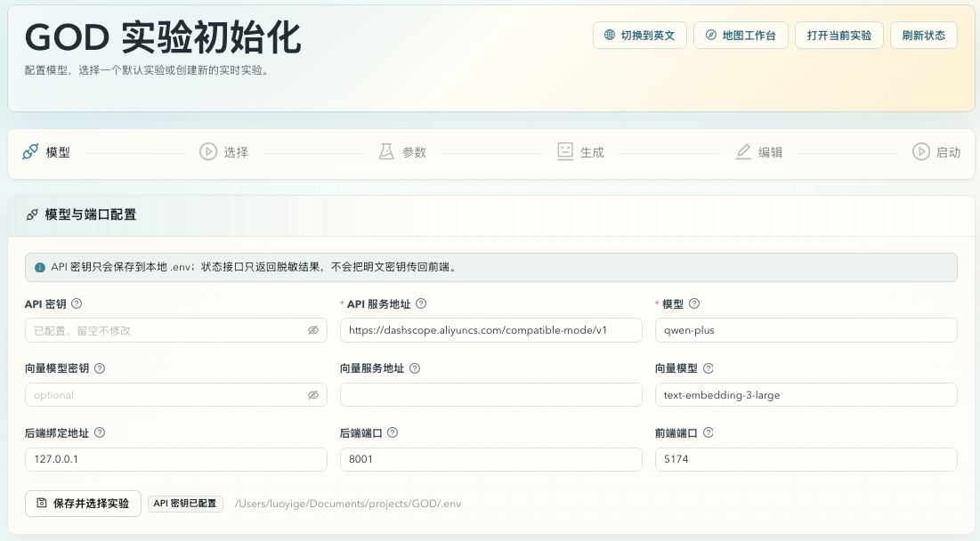Click the globe icon in 切换到英文 button

coord(610,35)
